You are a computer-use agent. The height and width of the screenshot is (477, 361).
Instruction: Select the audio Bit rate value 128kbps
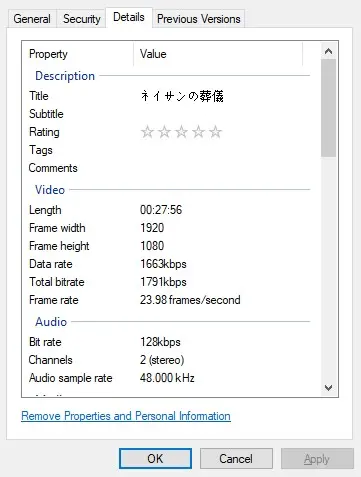tap(160, 342)
